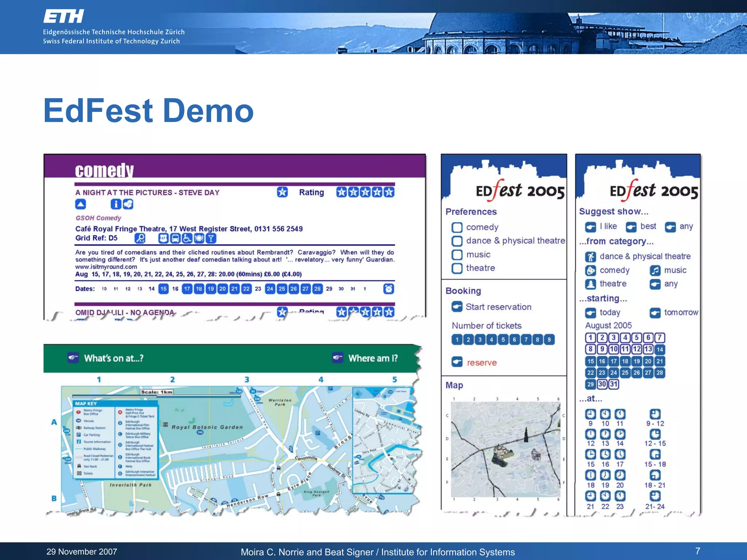747x560 pixels.
Task: Check the comedy preference checkbox
Action: (x=457, y=227)
